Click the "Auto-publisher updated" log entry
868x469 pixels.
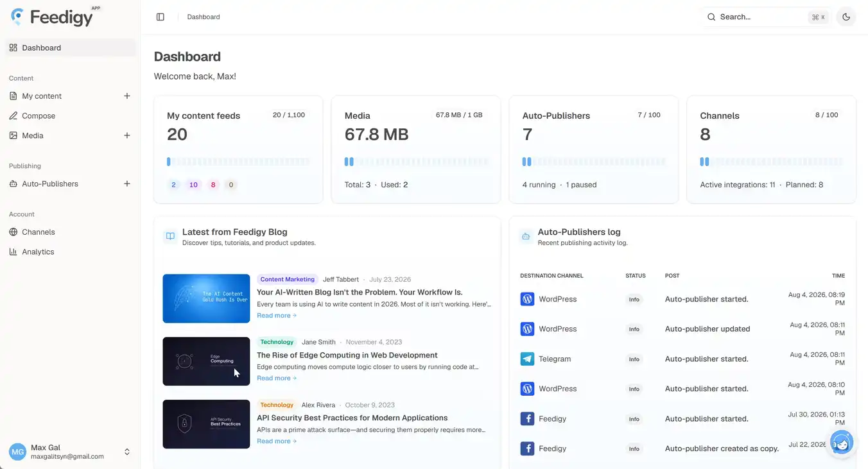coord(707,329)
